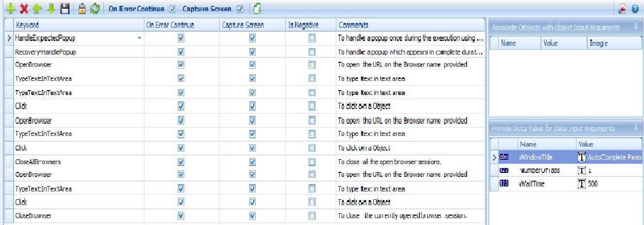Open the HandleExpectedPopup keyword dropdown arrow

[139, 38]
